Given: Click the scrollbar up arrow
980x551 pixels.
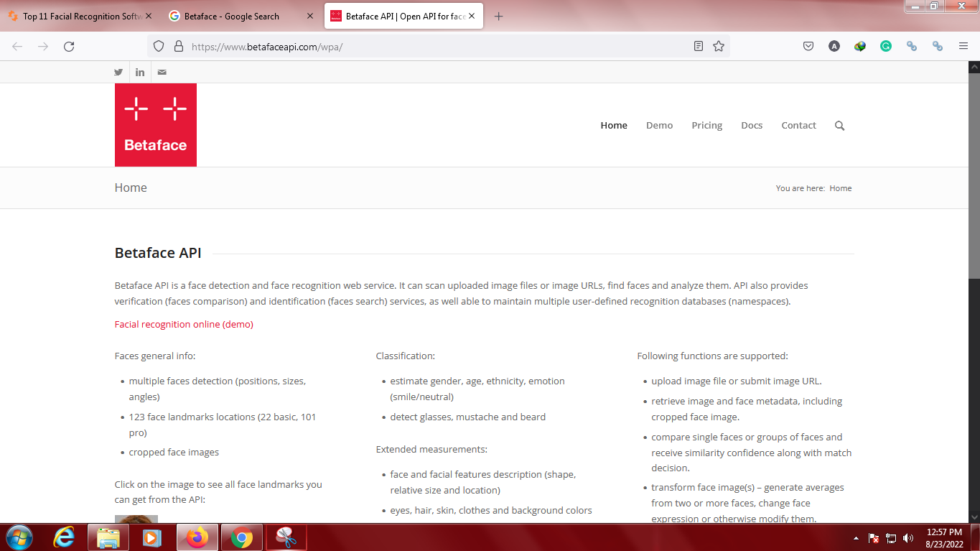Looking at the screenshot, I should click(974, 66).
